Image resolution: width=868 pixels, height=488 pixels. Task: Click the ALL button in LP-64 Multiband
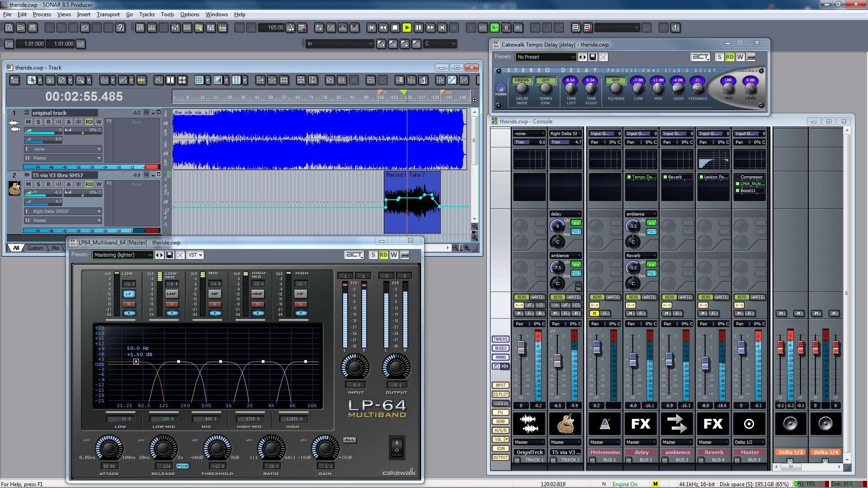pyautogui.click(x=349, y=440)
